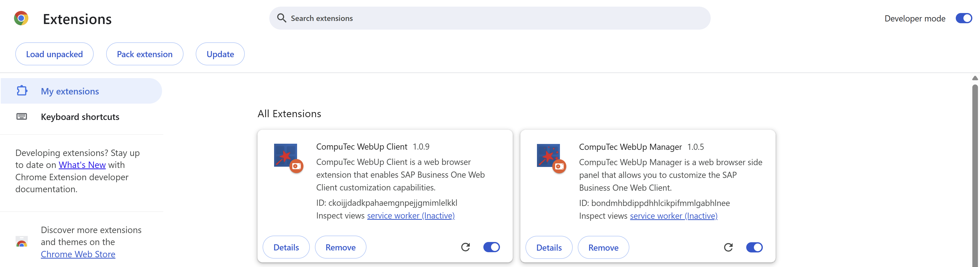This screenshot has height=267, width=980.
Task: Open the What's New link
Action: pos(82,165)
